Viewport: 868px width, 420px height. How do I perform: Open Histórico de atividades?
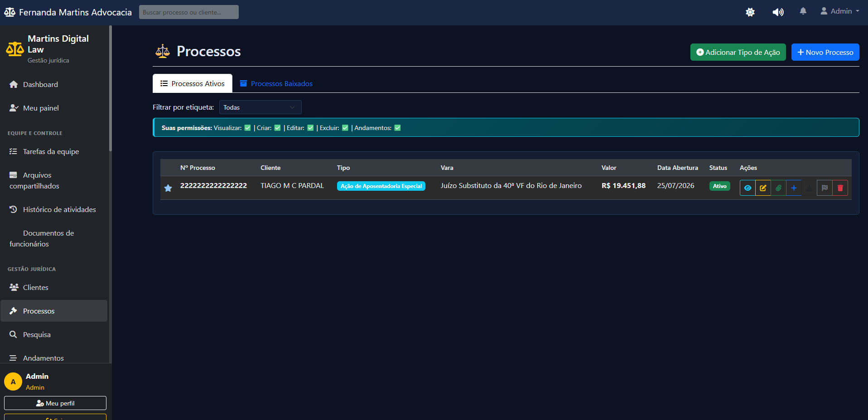pos(54,209)
